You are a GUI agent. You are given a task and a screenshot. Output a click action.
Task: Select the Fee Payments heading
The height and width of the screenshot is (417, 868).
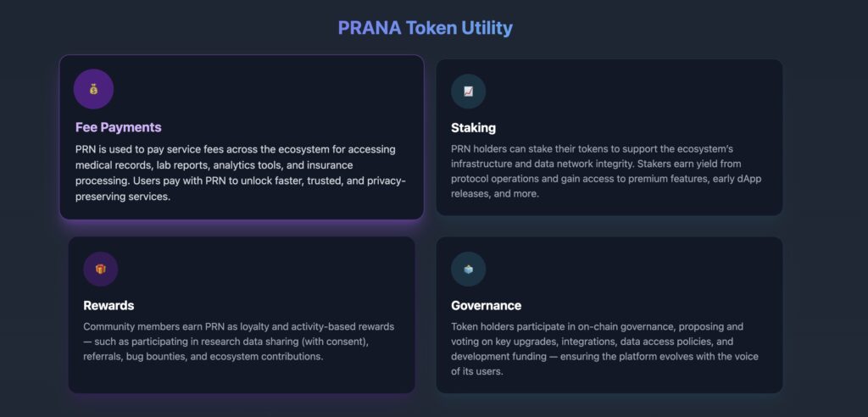point(118,127)
